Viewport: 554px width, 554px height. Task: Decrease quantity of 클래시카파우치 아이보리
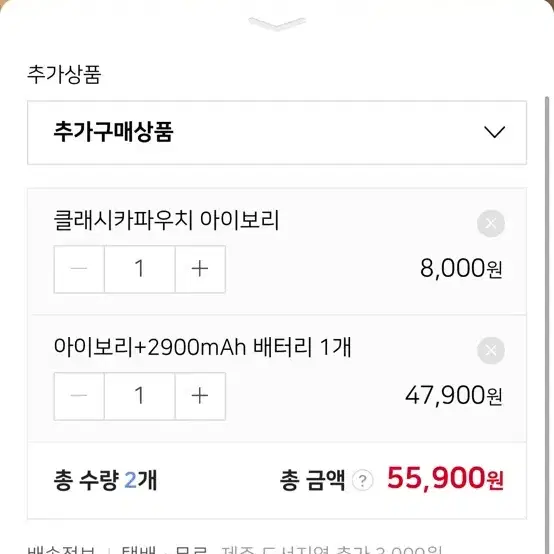click(x=79, y=269)
